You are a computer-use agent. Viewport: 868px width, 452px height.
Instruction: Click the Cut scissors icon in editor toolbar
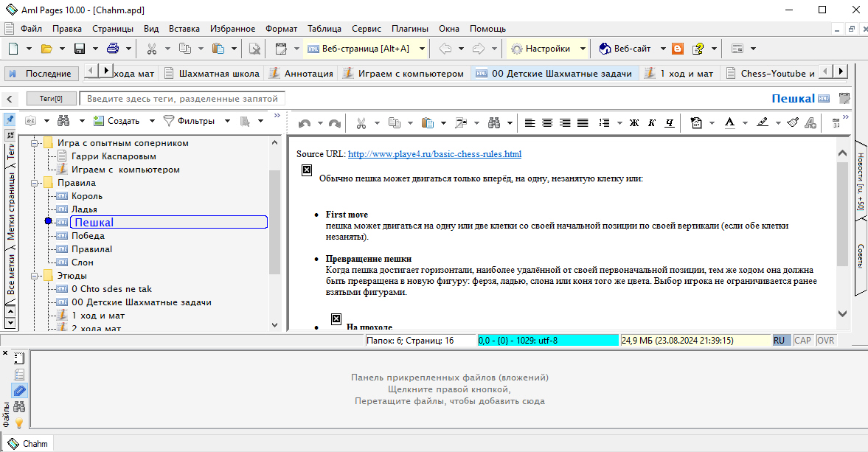pos(361,123)
